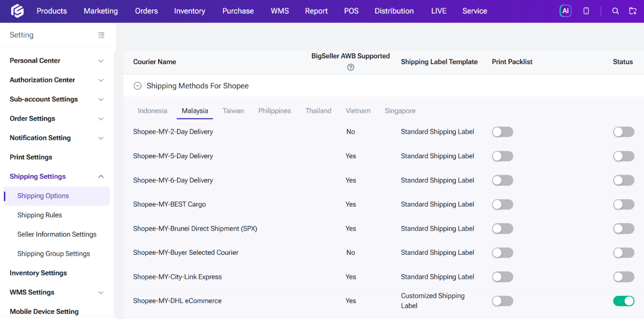This screenshot has height=319, width=644.
Task: Click the folder icon in the top bar
Action: [x=633, y=11]
